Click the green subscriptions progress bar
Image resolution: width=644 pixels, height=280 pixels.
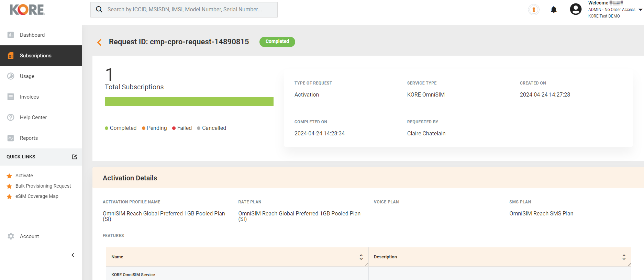[189, 101]
